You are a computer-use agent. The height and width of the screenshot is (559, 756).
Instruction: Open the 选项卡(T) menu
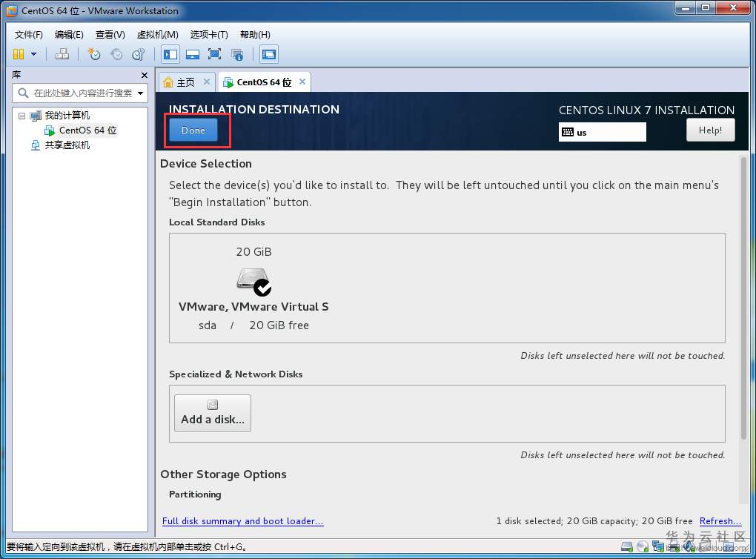point(209,35)
